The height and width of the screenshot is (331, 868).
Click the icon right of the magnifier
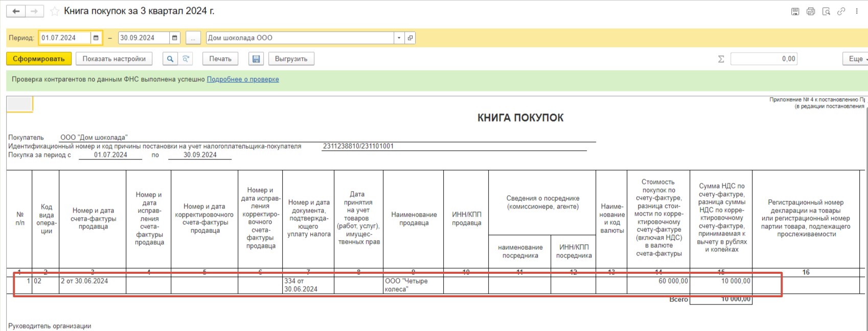pyautogui.click(x=186, y=59)
